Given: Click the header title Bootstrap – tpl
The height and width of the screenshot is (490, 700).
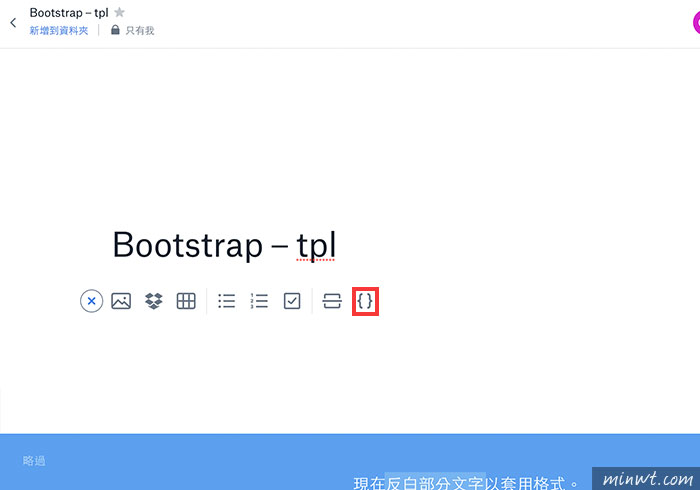Looking at the screenshot, I should tap(69, 13).
